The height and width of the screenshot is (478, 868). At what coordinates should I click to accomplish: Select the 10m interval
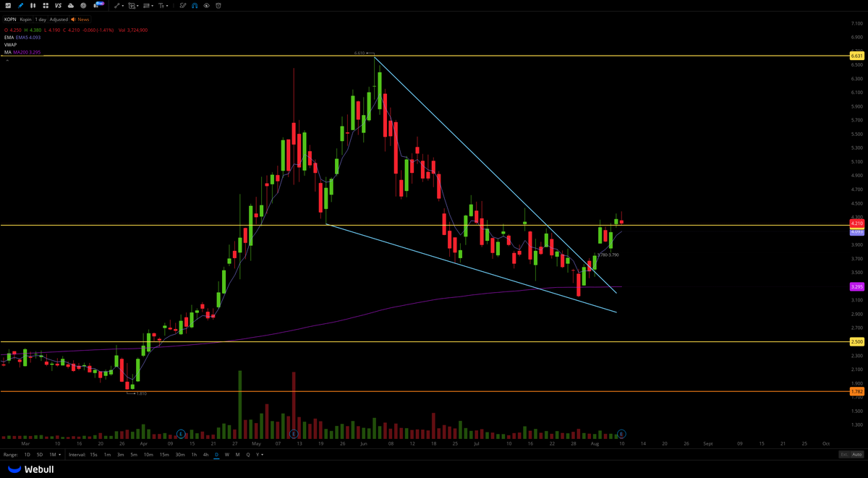(x=148, y=455)
